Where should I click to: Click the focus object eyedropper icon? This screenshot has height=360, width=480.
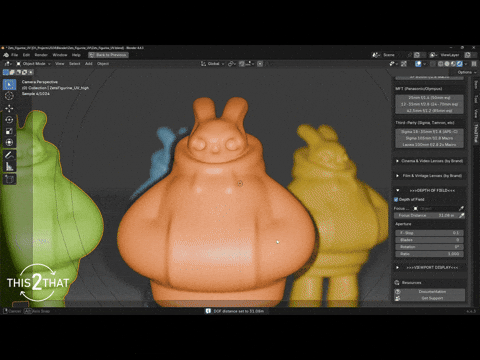pyautogui.click(x=461, y=208)
